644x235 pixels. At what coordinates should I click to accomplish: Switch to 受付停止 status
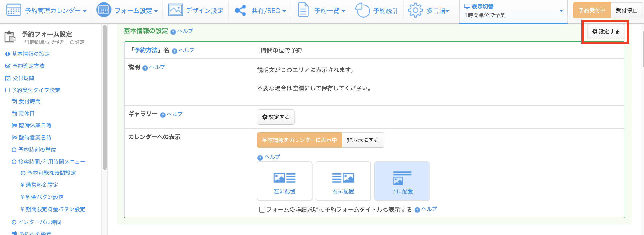click(x=626, y=11)
